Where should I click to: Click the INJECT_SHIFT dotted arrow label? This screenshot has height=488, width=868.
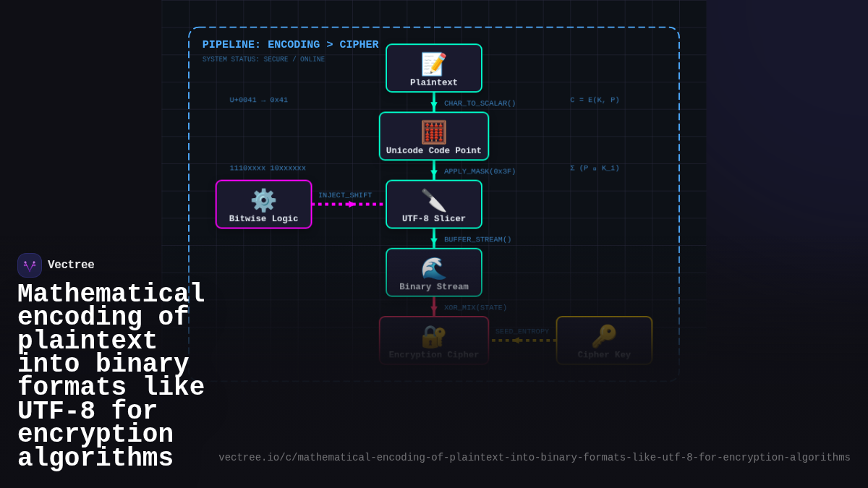345,195
